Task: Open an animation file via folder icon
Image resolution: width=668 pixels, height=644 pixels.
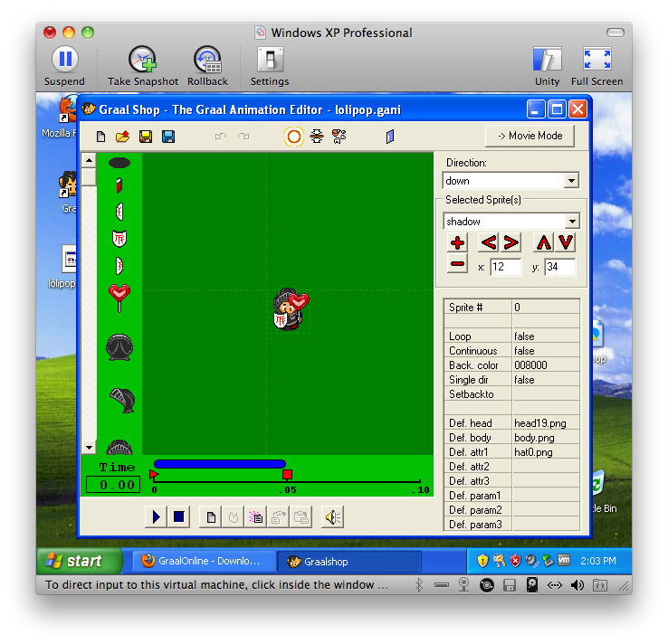Action: [x=122, y=137]
